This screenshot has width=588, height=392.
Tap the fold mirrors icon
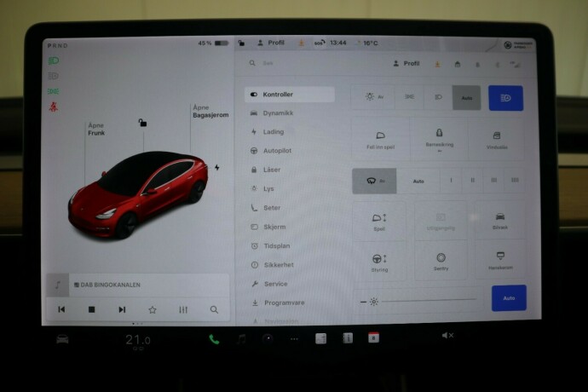point(380,138)
